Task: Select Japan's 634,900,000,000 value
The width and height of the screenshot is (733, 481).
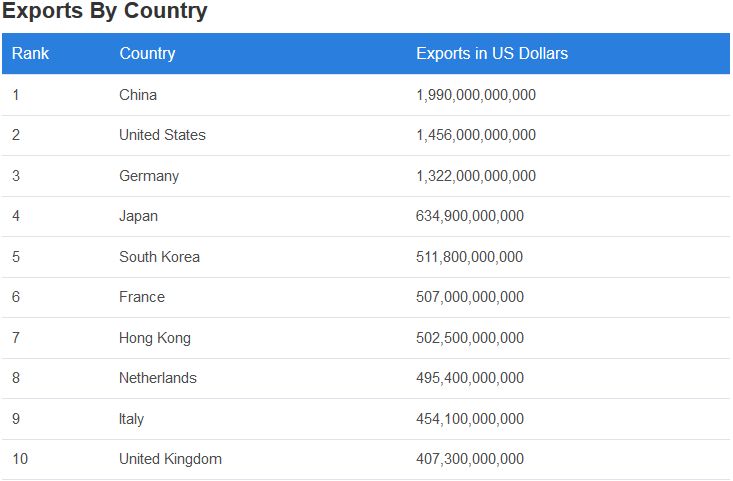Action: tap(470, 216)
